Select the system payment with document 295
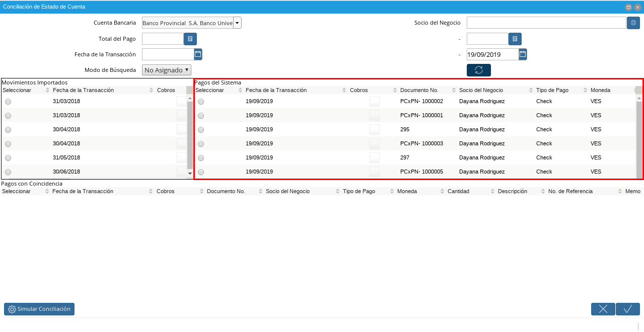The width and height of the screenshot is (644, 332). [x=201, y=130]
